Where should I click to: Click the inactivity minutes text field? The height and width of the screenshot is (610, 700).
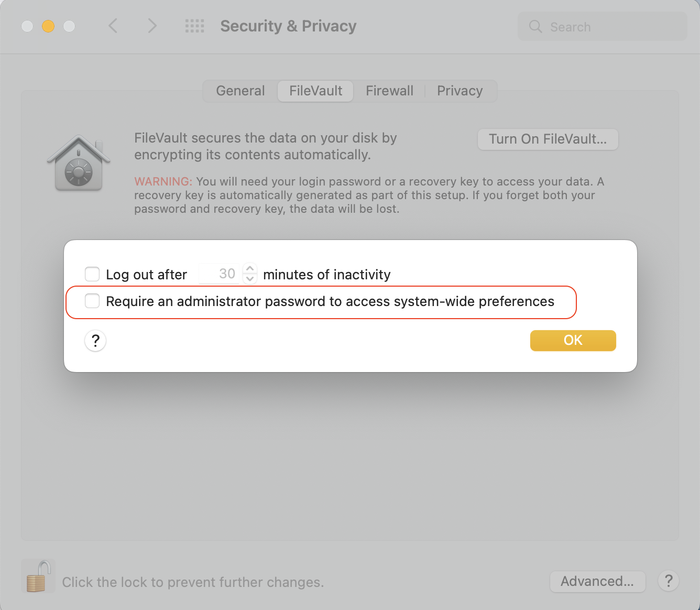(x=220, y=274)
